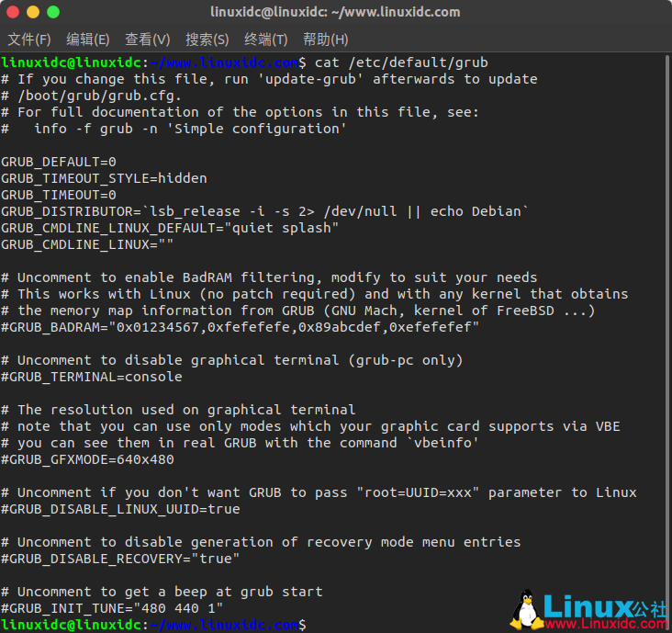Minimize the terminal with the yellow button

[33, 12]
